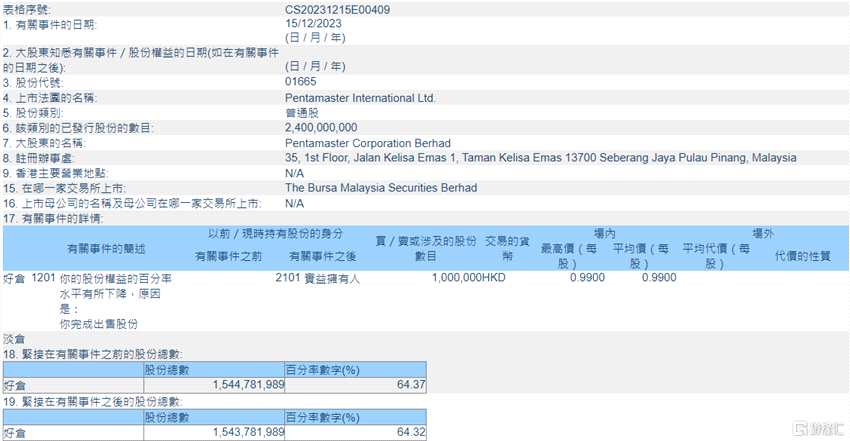Click the registered office address in Malaysia

pos(540,158)
